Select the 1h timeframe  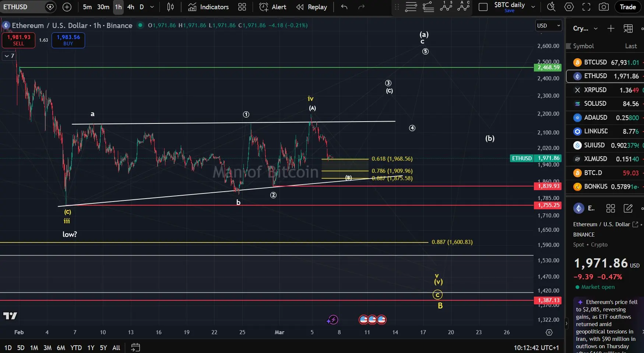coord(118,7)
